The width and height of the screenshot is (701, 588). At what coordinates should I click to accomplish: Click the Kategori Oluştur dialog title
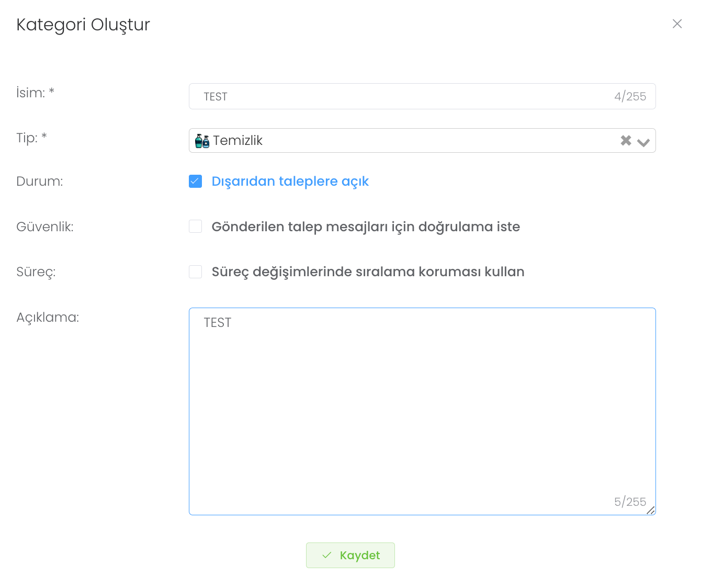point(83,25)
